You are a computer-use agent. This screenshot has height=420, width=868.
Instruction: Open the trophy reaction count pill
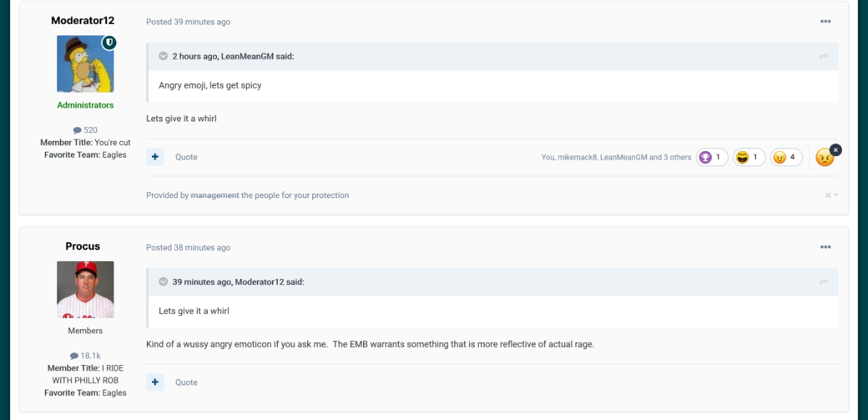712,157
